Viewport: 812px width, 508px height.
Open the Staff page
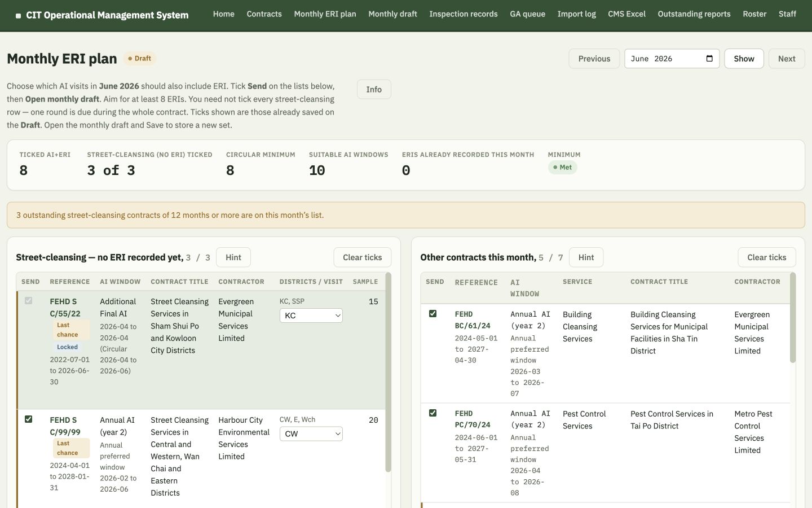[787, 14]
